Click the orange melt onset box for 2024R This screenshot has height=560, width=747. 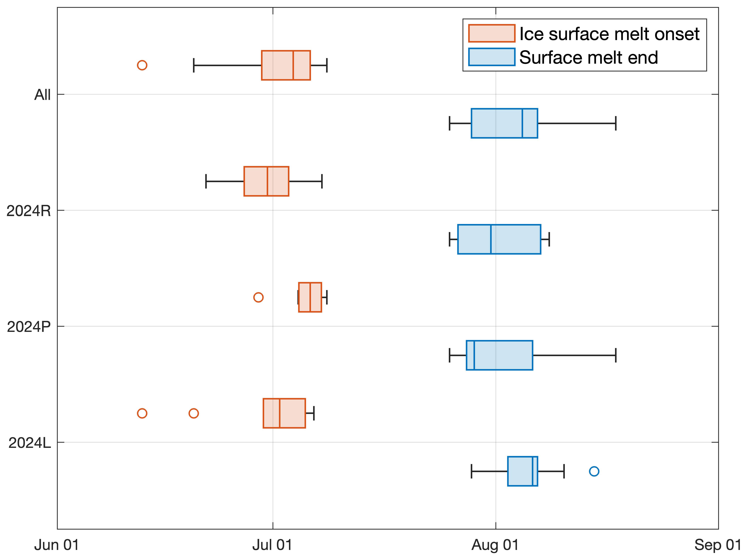[x=266, y=181]
